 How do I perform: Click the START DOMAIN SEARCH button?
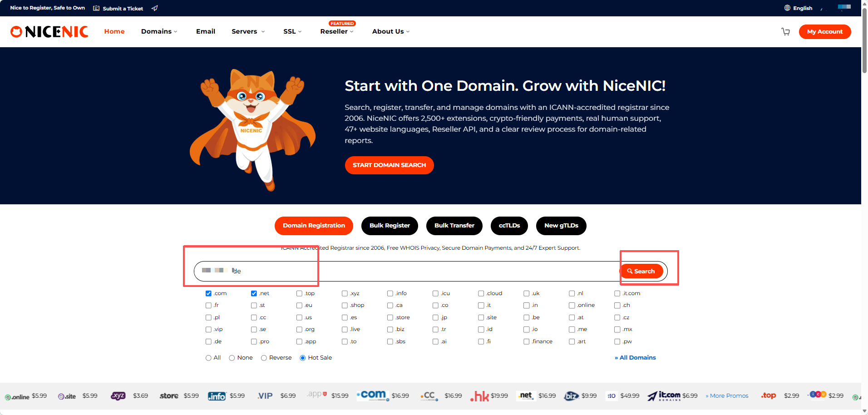[x=390, y=165]
